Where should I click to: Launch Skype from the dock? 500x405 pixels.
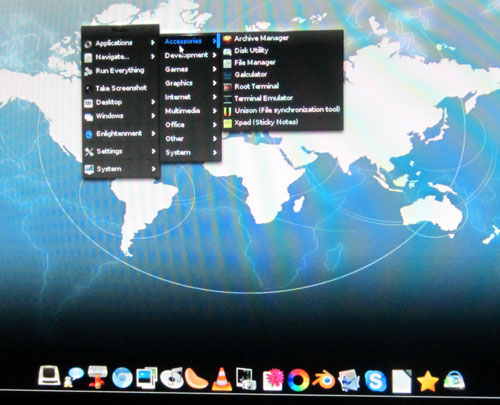(375, 380)
